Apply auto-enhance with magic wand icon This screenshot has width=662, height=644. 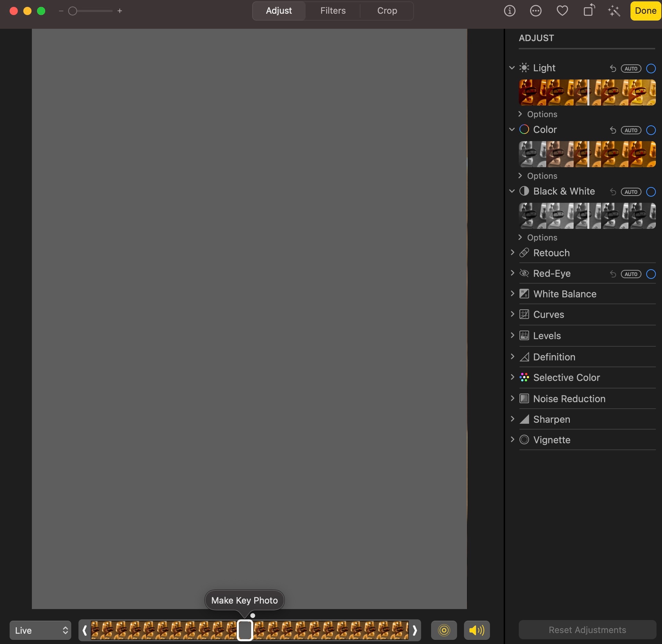(x=614, y=11)
